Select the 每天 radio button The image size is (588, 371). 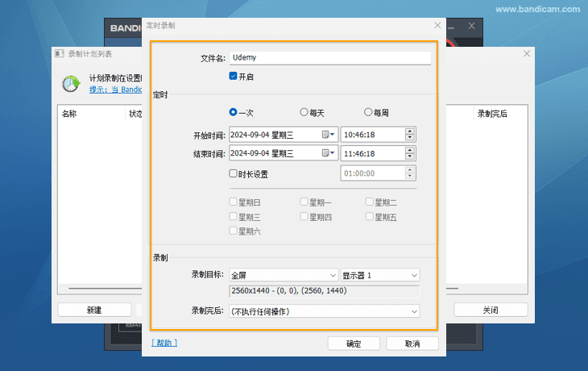point(304,112)
